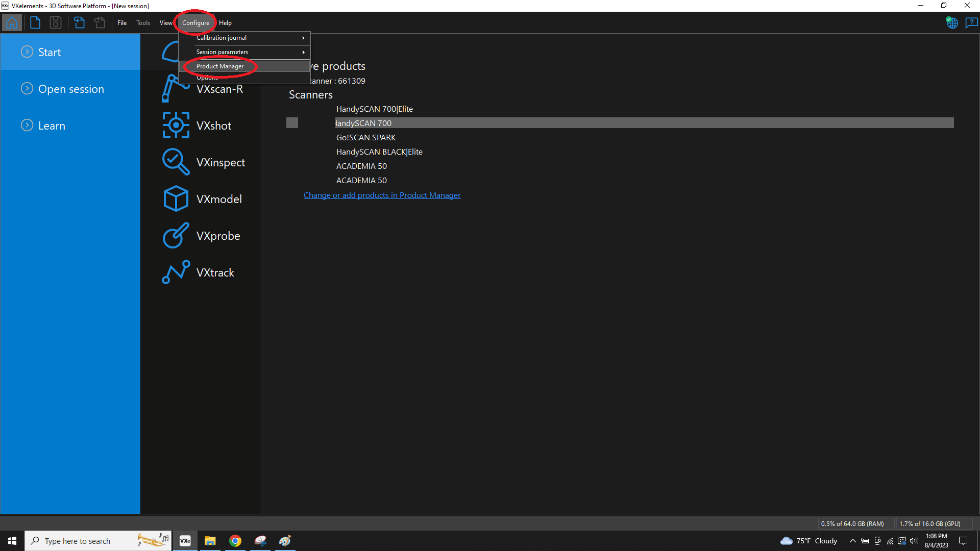Expand Calibration journal submenu
Screen dimensions: 980x551
pos(244,38)
